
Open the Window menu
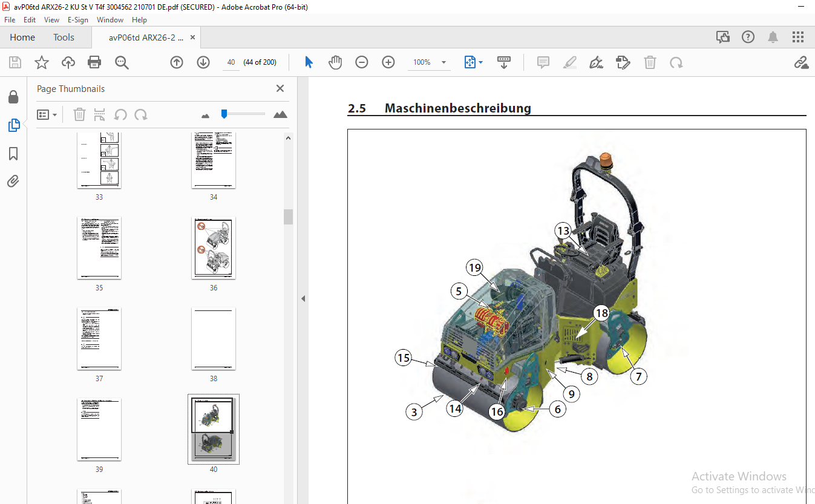110,20
